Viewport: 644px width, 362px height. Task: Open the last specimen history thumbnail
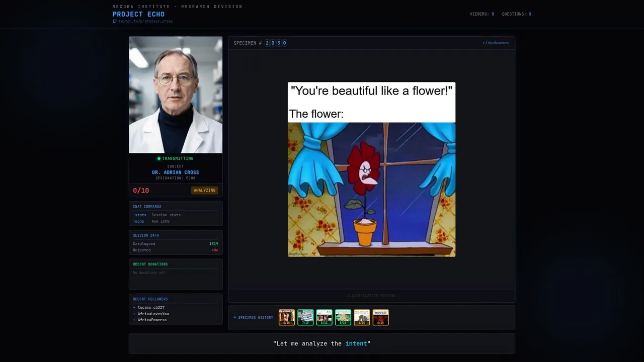[x=380, y=317]
